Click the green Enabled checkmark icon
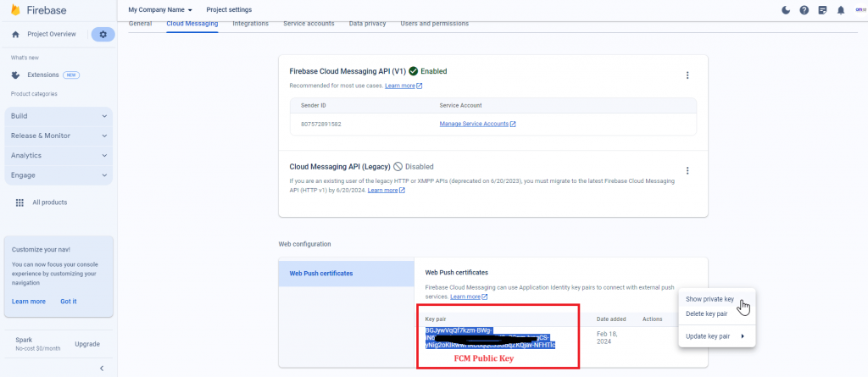This screenshot has height=377, width=868. [413, 71]
